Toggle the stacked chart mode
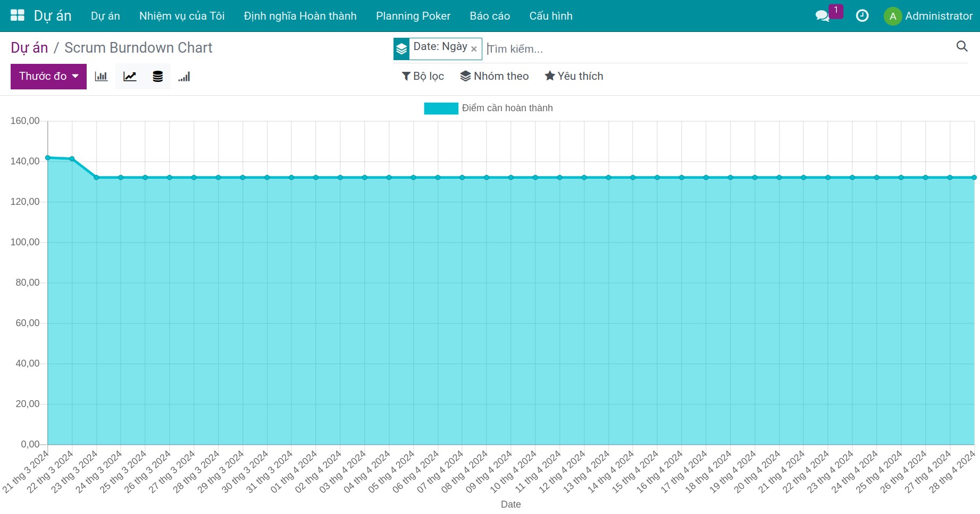Image resolution: width=980 pixels, height=514 pixels. (158, 77)
